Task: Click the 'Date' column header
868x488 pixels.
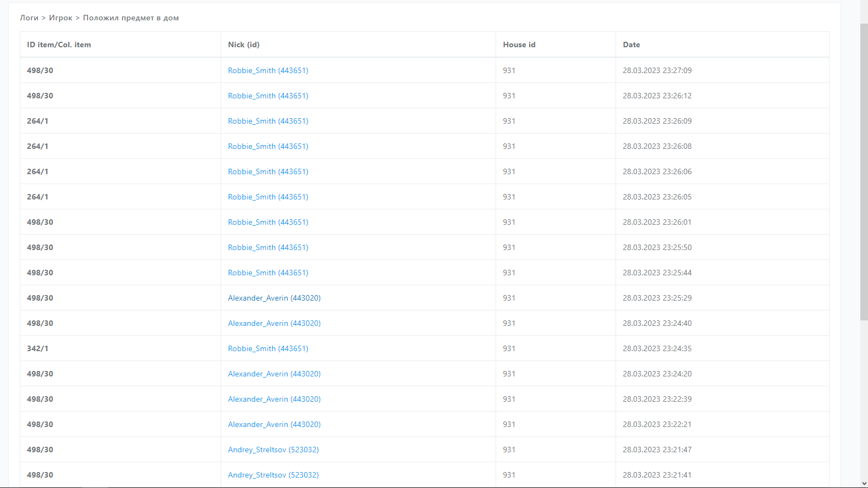Action: pyautogui.click(x=631, y=45)
